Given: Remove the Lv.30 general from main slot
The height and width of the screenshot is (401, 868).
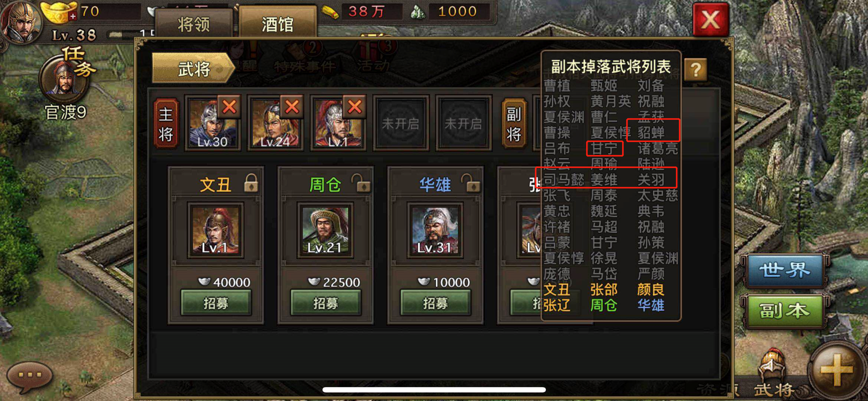Looking at the screenshot, I should pyautogui.click(x=229, y=107).
